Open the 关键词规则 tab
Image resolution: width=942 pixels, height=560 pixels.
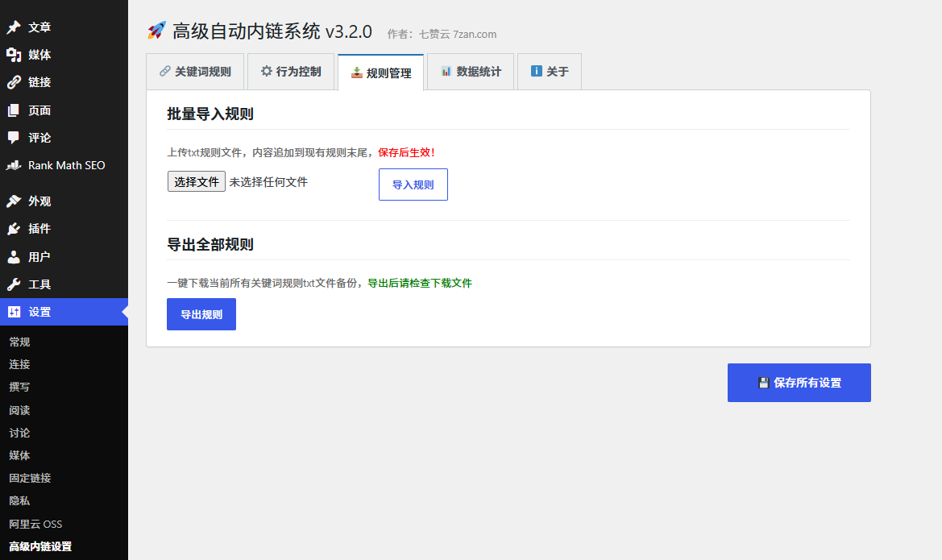(195, 72)
